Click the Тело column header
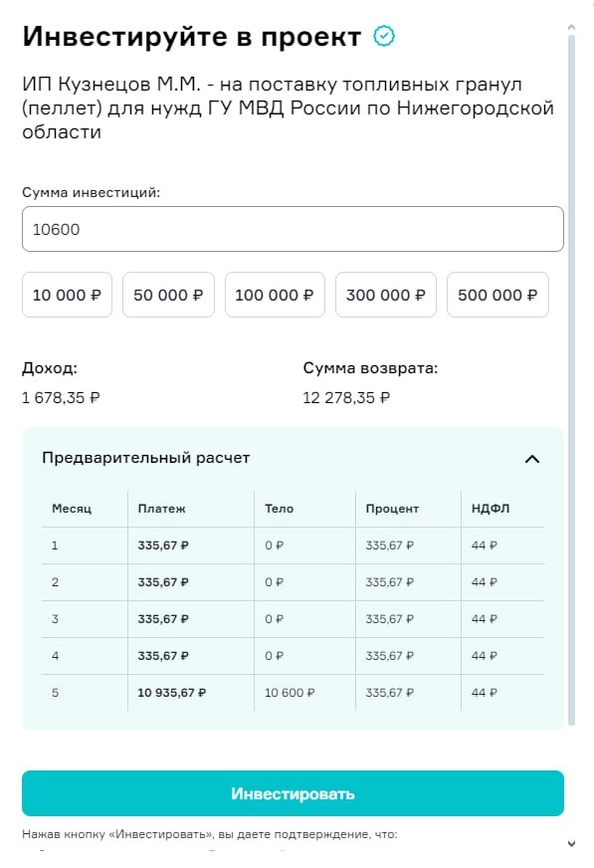This screenshot has height=868, width=594. pos(280,509)
